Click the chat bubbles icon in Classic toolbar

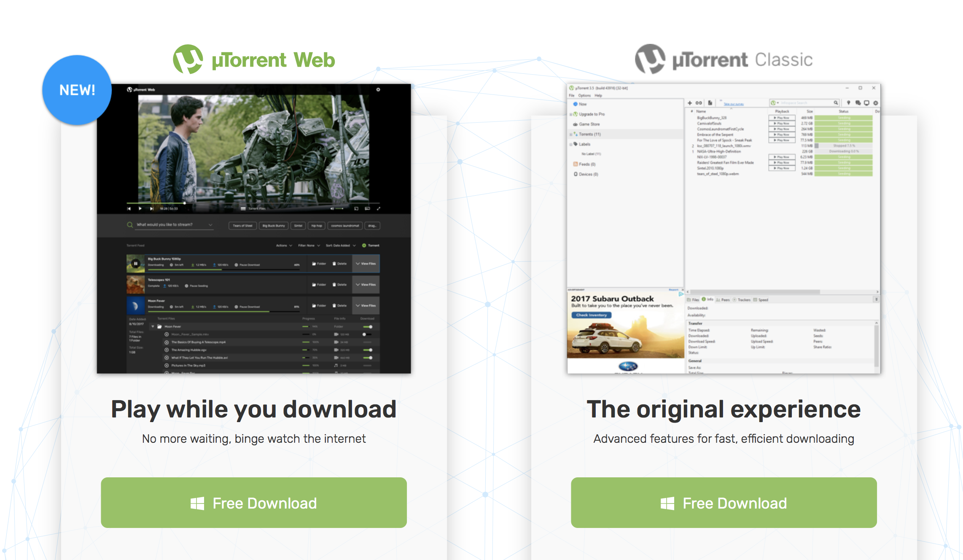(858, 103)
